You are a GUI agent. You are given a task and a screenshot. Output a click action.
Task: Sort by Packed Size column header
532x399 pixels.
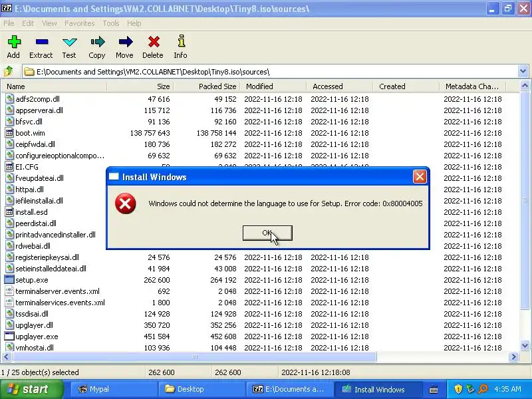pyautogui.click(x=206, y=86)
